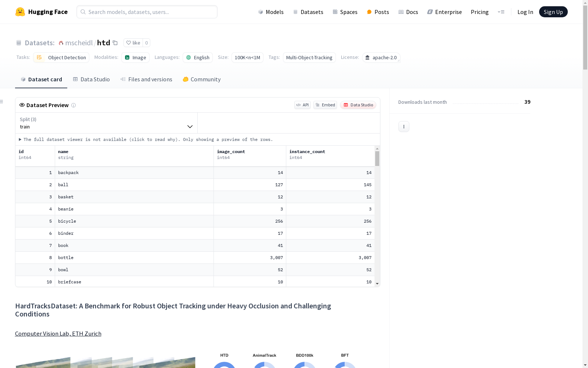
Task: Click the Datasets breadcrumb icon
Action: (19, 43)
